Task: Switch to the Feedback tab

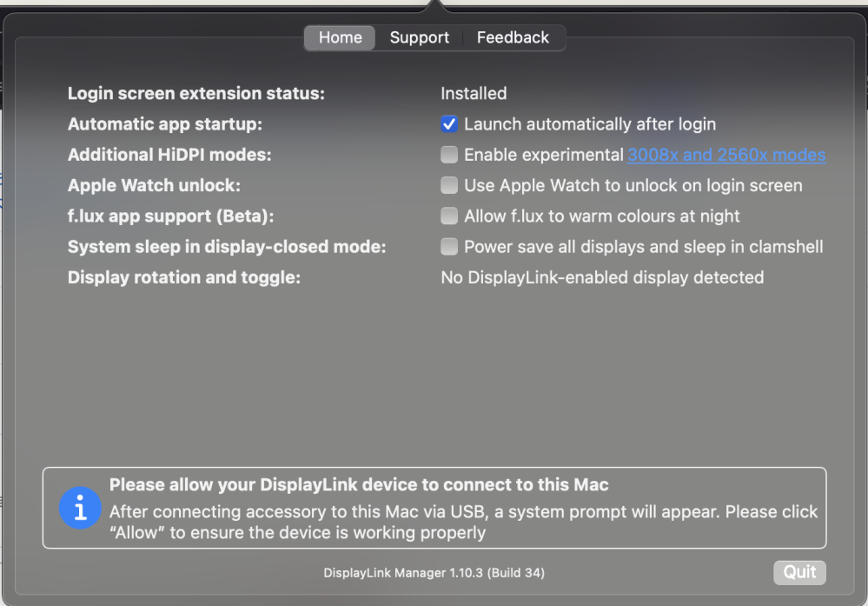Action: (512, 37)
